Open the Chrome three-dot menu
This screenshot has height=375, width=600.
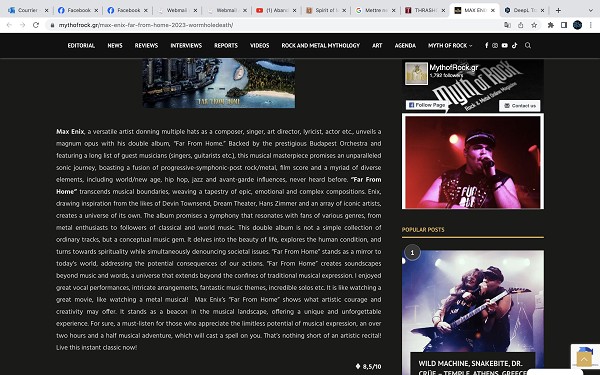coord(590,25)
